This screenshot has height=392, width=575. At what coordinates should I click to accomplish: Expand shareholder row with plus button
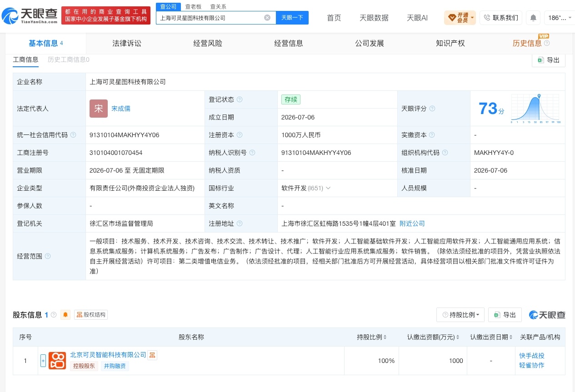(43, 361)
